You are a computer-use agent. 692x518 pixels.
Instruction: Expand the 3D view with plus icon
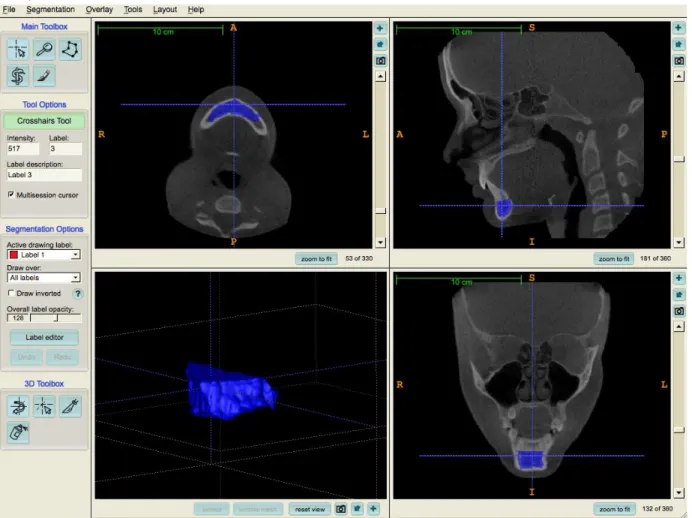pos(373,509)
